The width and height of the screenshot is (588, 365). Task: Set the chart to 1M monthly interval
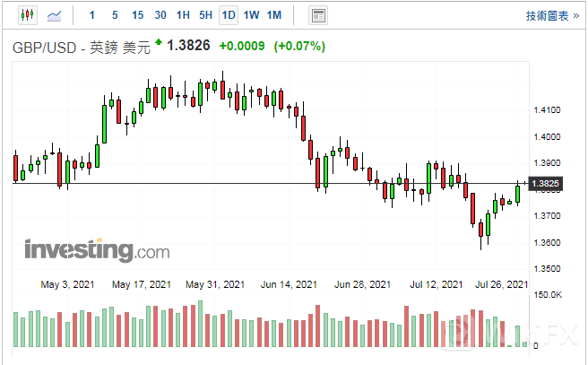(274, 15)
